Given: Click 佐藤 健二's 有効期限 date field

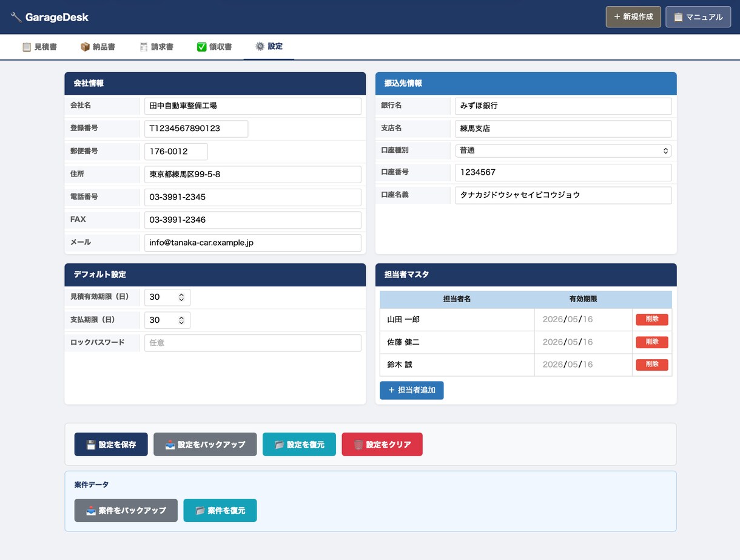Looking at the screenshot, I should click(583, 342).
